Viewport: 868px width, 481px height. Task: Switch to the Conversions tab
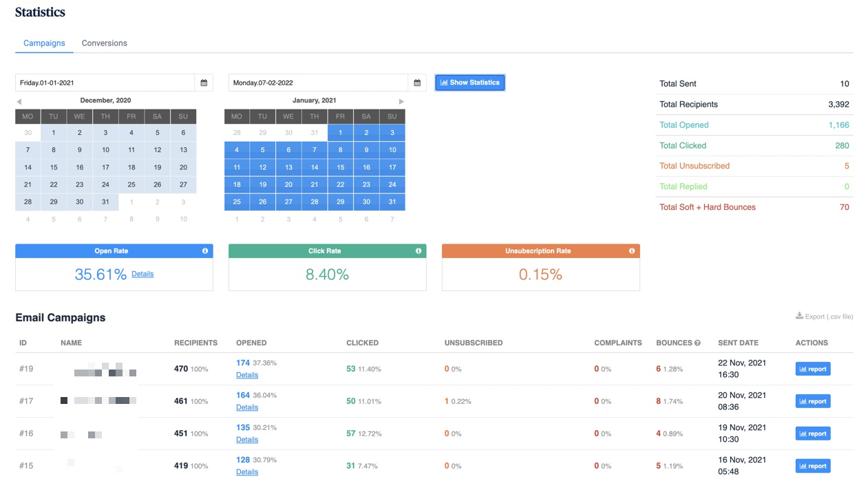point(105,43)
